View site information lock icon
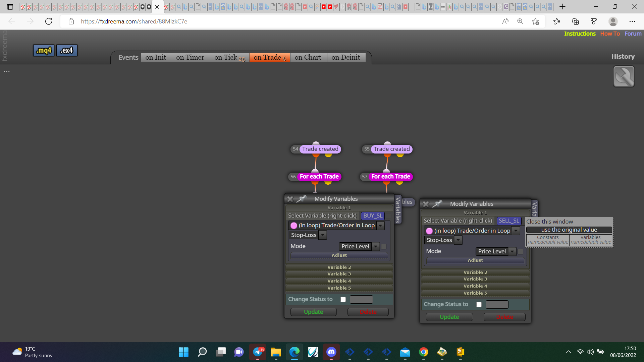This screenshot has width=644, height=362. 71,21
